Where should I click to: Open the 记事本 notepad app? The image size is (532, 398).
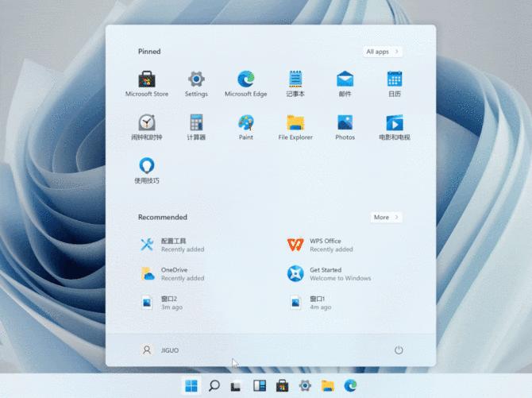pos(295,84)
